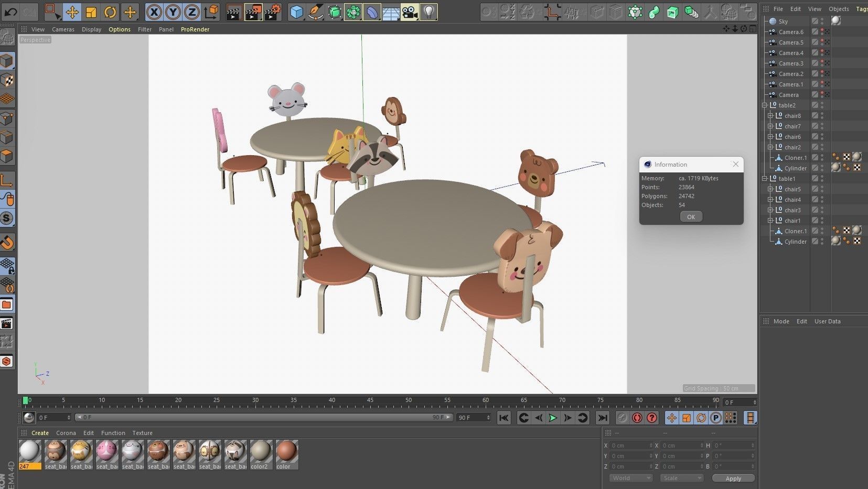This screenshot has height=489, width=868.
Task: Toggle the Z axis lock
Action: click(x=192, y=12)
